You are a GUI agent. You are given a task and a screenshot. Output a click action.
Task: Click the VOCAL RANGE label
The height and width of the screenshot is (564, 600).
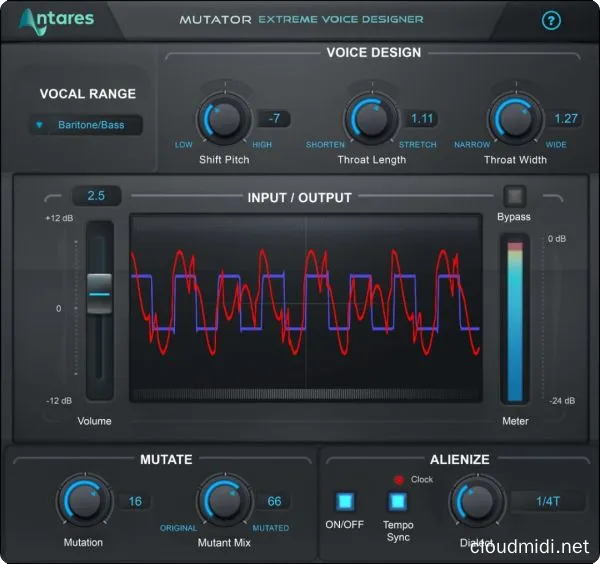pyautogui.click(x=88, y=94)
